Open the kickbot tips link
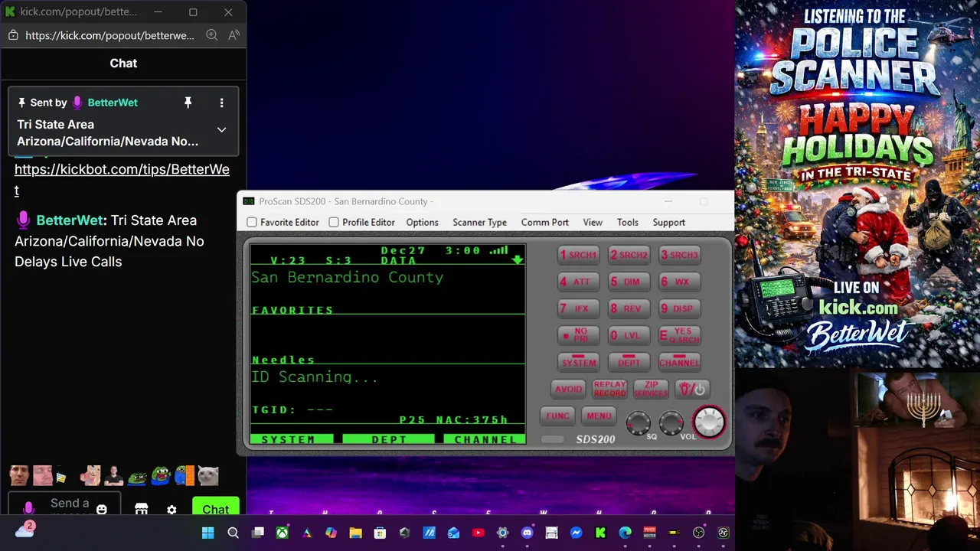The height and width of the screenshot is (551, 980). click(x=122, y=179)
